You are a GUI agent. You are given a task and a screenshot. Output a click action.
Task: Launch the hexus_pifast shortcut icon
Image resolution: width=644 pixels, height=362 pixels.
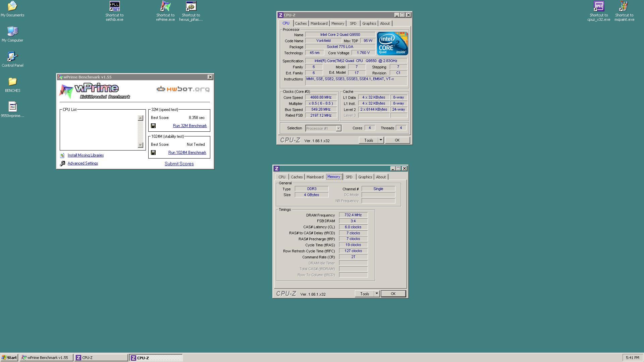coord(191,6)
